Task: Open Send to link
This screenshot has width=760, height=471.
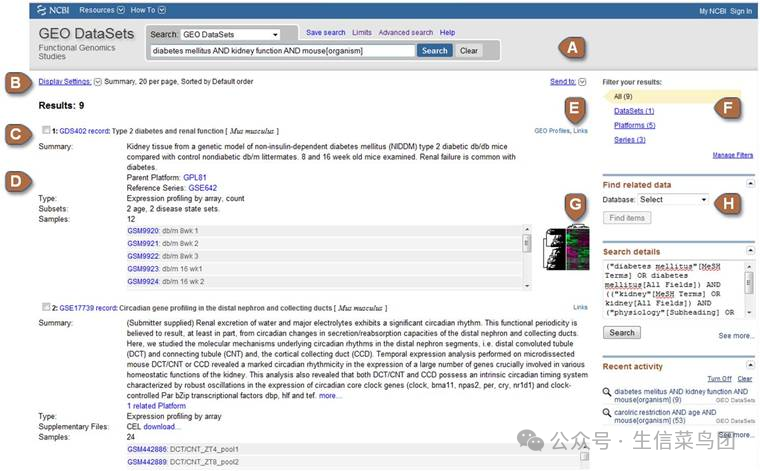Action: coord(563,81)
